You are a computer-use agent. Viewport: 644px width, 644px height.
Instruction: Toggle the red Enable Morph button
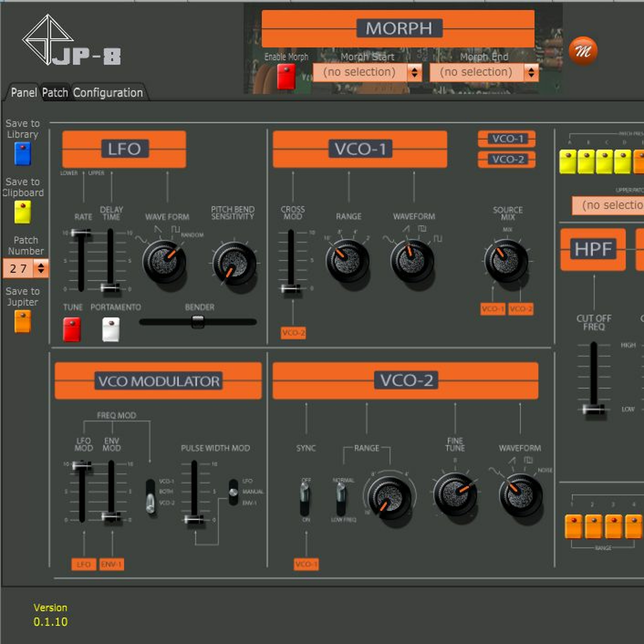point(286,77)
